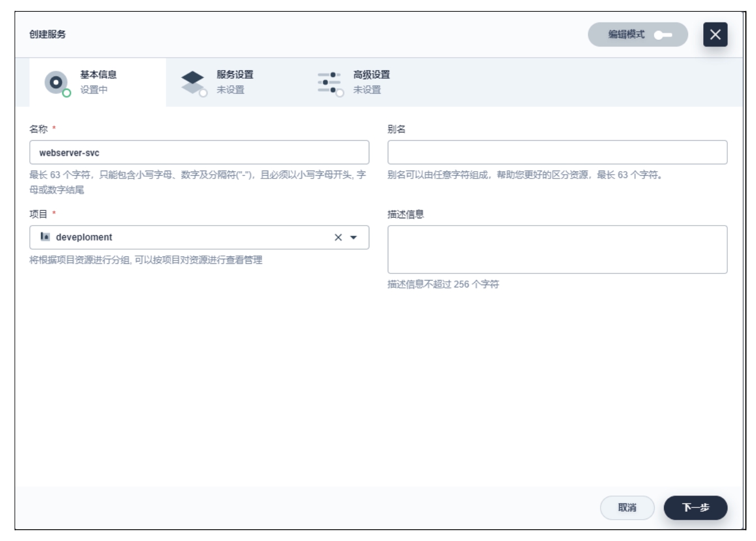This screenshot has width=756, height=541.
Task: Click the 下一步 button
Action: coord(695,507)
